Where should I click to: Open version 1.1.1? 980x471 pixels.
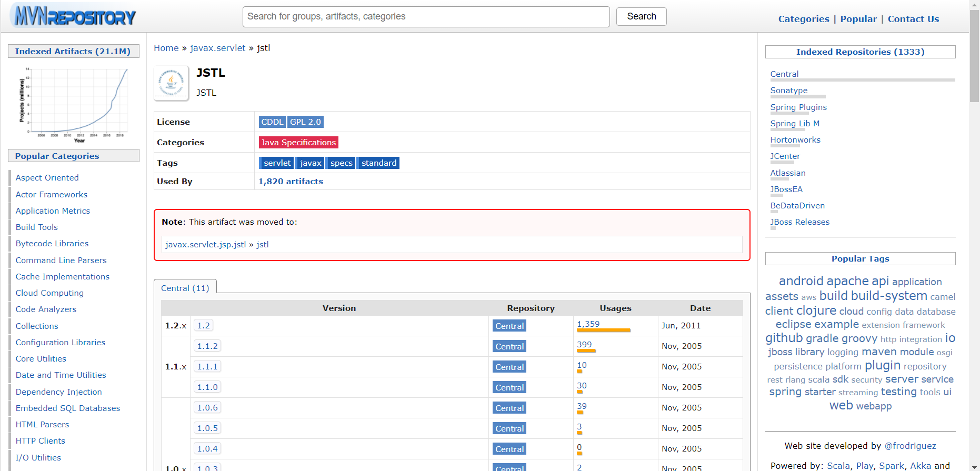click(x=207, y=366)
